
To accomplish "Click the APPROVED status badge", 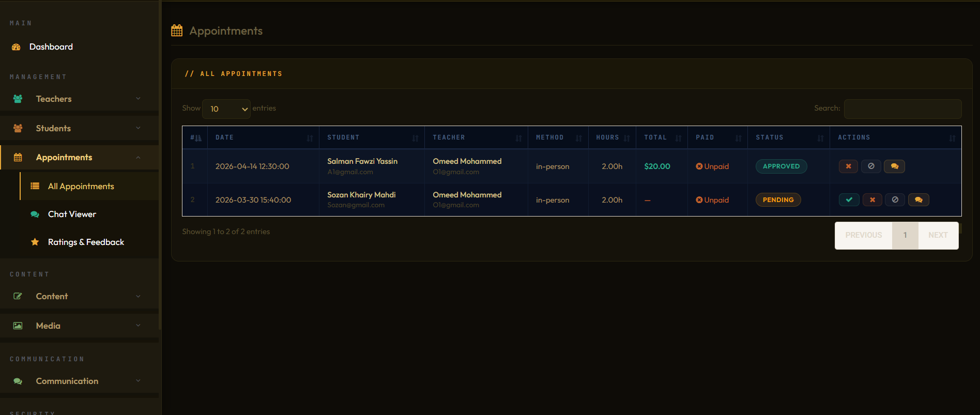I will (781, 166).
